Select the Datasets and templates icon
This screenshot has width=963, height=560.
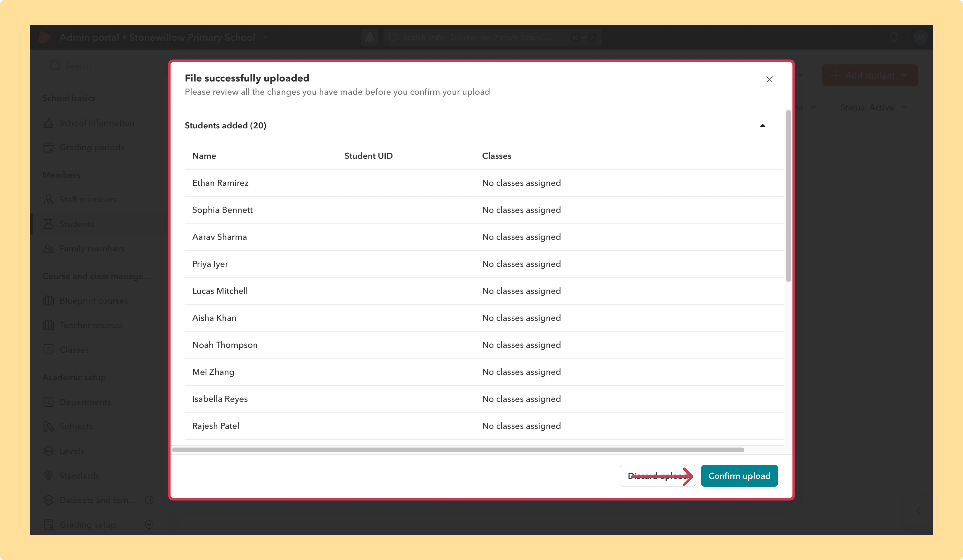(x=49, y=500)
